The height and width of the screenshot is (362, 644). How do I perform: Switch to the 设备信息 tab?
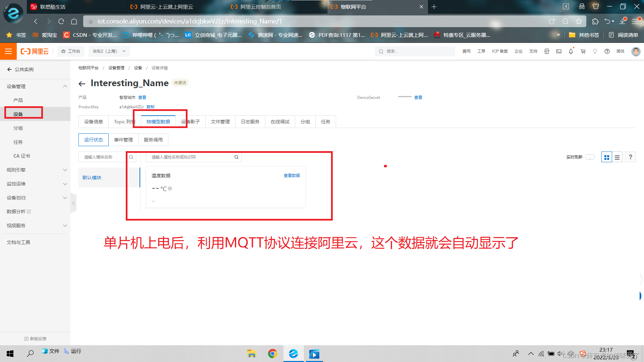[x=94, y=122]
